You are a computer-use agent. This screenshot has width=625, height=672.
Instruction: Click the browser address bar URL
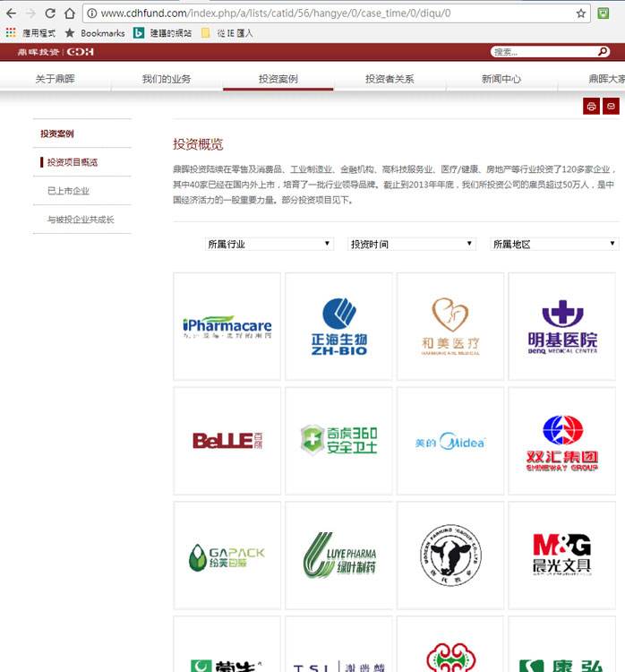click(276, 13)
